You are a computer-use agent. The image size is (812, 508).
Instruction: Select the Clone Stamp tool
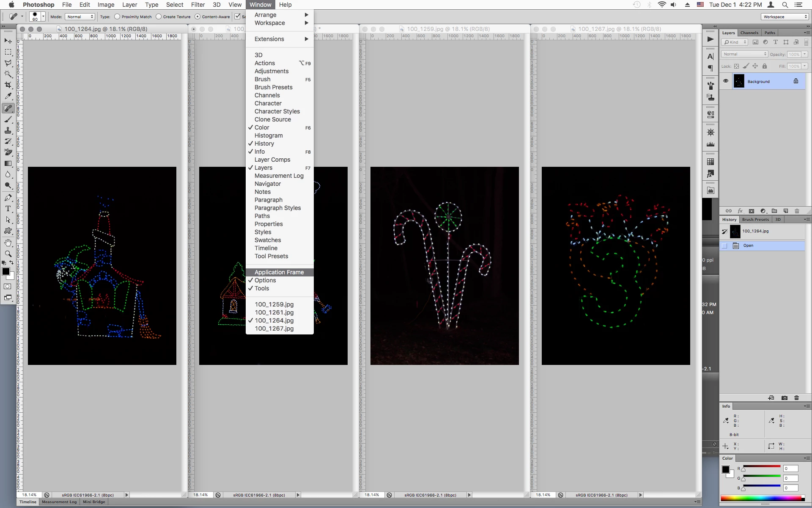8,130
